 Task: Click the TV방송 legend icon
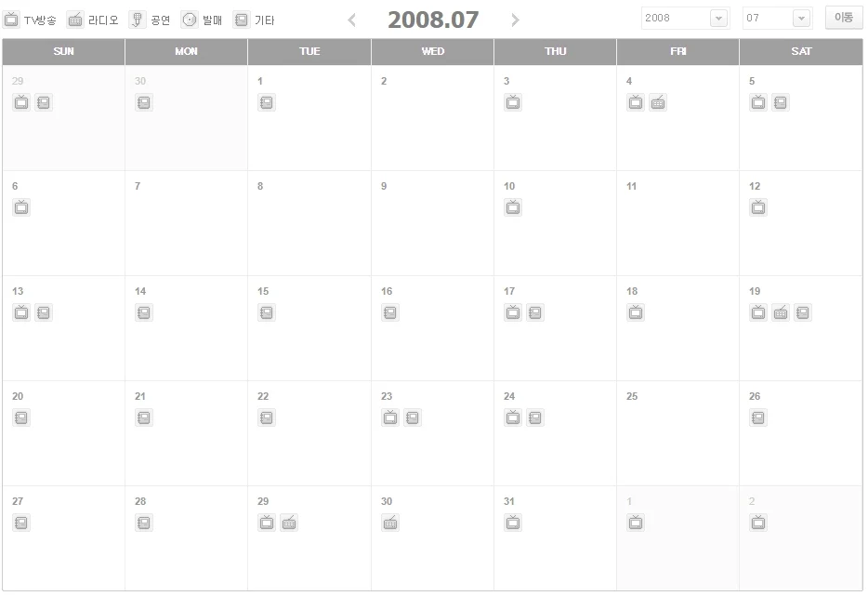tap(11, 20)
